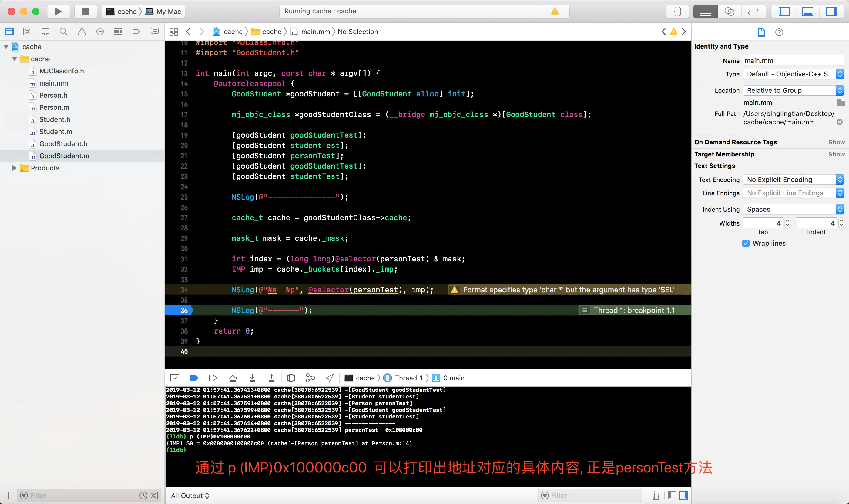The height and width of the screenshot is (504, 849).
Task: Open the Find navigator search icon
Action: pos(63,32)
